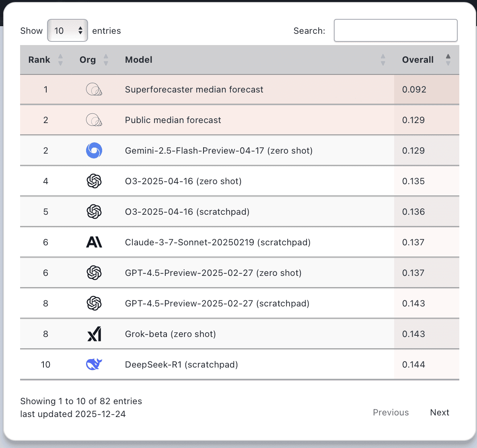The width and height of the screenshot is (477, 448).
Task: Focus the Search input field
Action: 395,31
